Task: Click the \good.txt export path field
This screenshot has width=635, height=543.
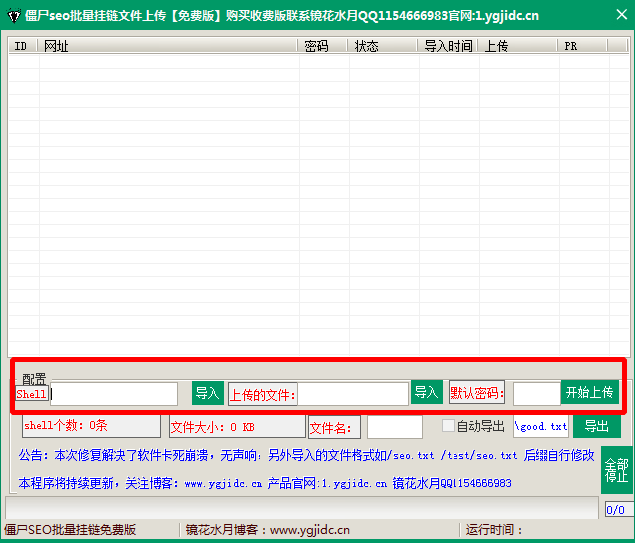Action: coord(541,426)
